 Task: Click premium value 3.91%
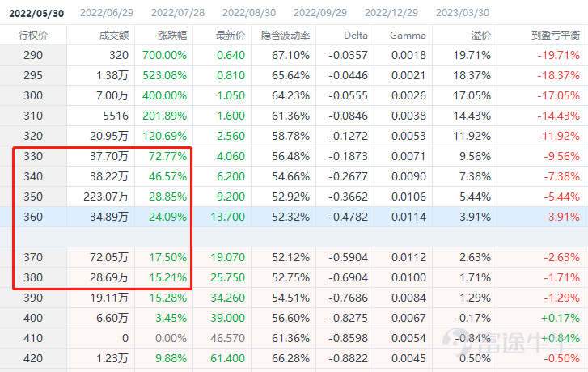click(x=475, y=217)
